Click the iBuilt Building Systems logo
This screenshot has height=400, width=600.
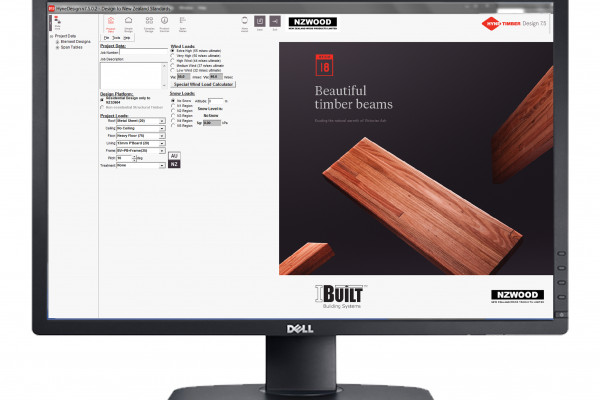[339, 296]
